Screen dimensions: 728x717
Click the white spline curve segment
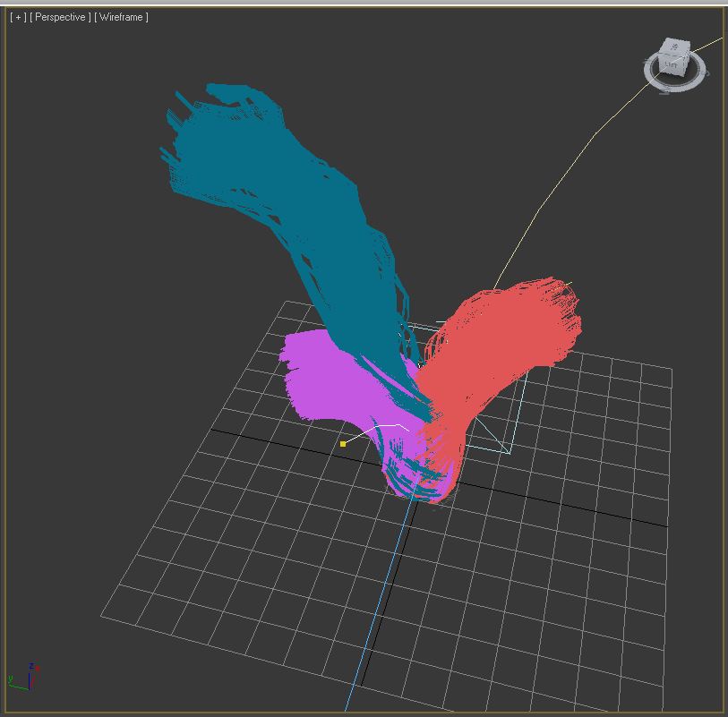click(x=376, y=427)
